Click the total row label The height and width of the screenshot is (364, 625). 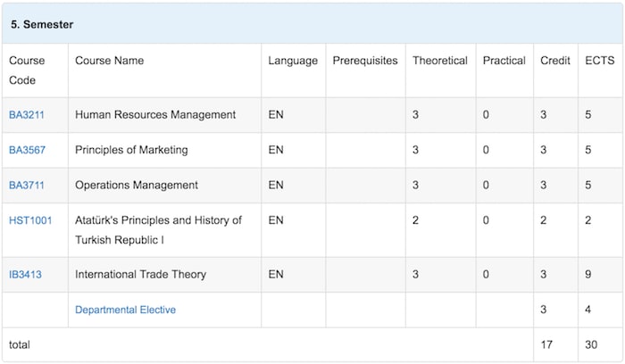point(20,343)
